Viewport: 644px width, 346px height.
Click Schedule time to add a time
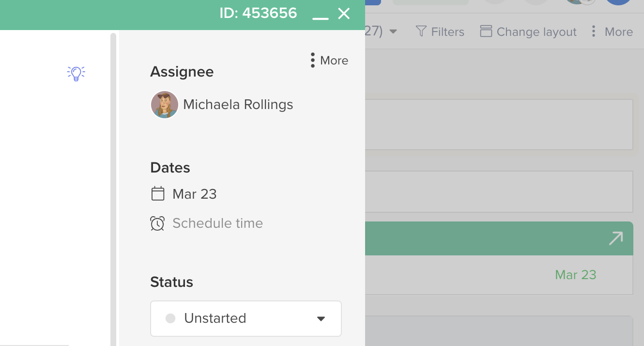217,223
